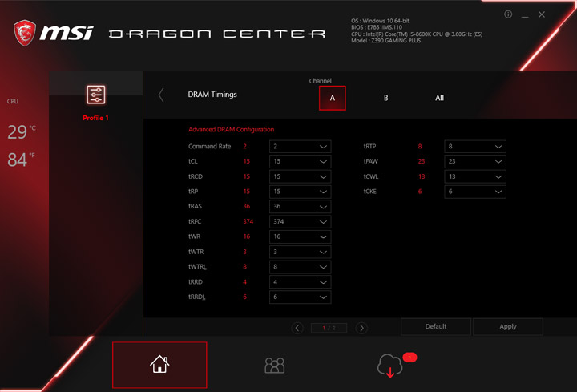This screenshot has width=577, height=392.
Task: Open the tRTP dropdown
Action: coord(475,147)
